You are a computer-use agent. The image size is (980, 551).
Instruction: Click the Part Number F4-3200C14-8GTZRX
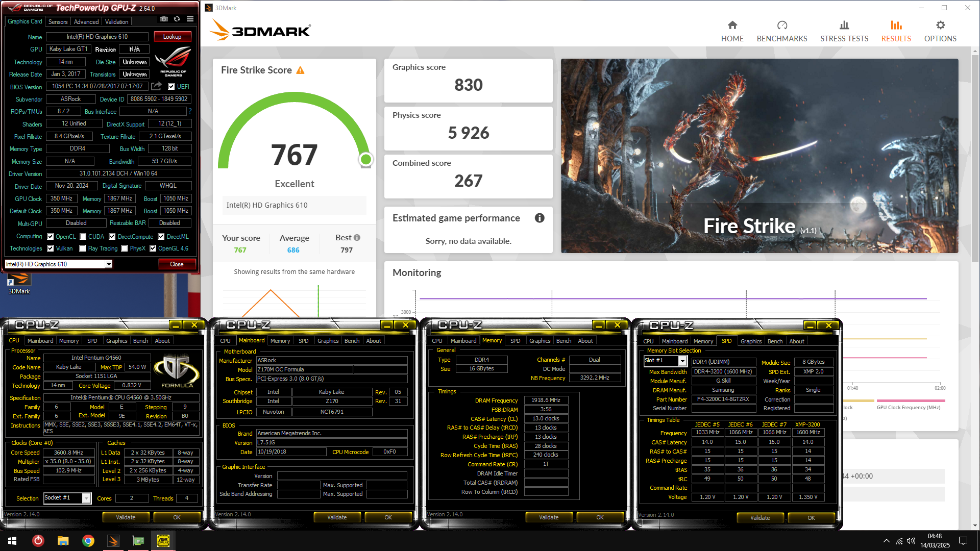pos(723,399)
